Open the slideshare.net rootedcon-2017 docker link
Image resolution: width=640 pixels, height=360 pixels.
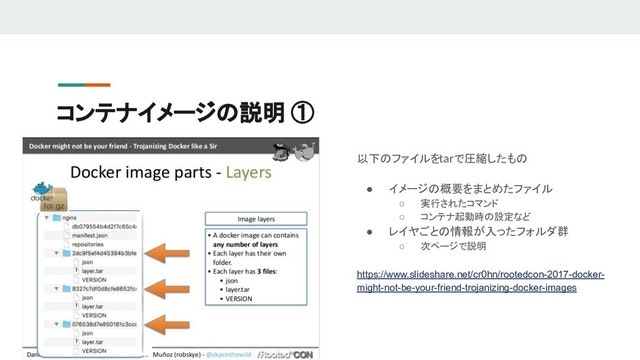480,281
